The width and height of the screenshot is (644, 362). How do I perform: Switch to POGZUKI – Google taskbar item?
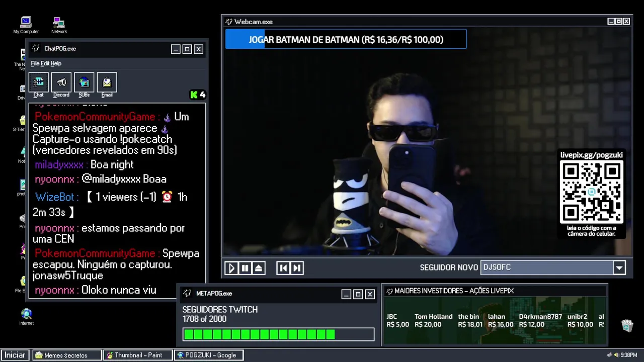tap(209, 355)
